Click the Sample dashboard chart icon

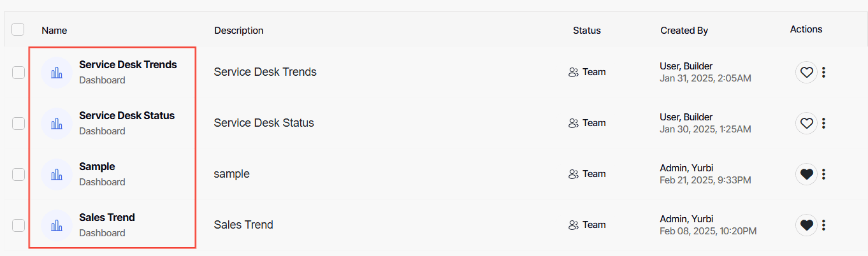57,174
